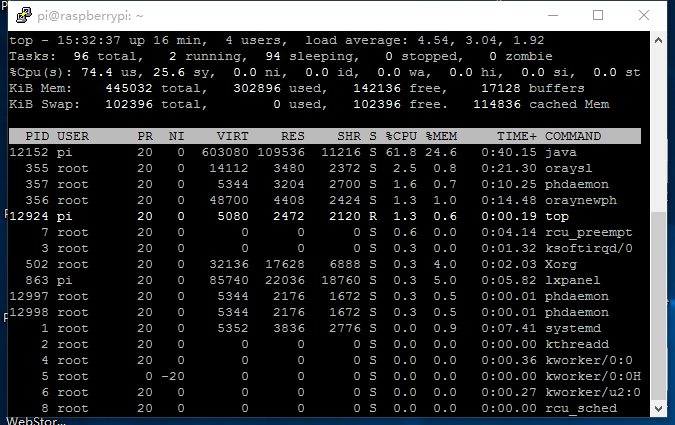Click the 15:32:37 time in top header

tap(89, 40)
